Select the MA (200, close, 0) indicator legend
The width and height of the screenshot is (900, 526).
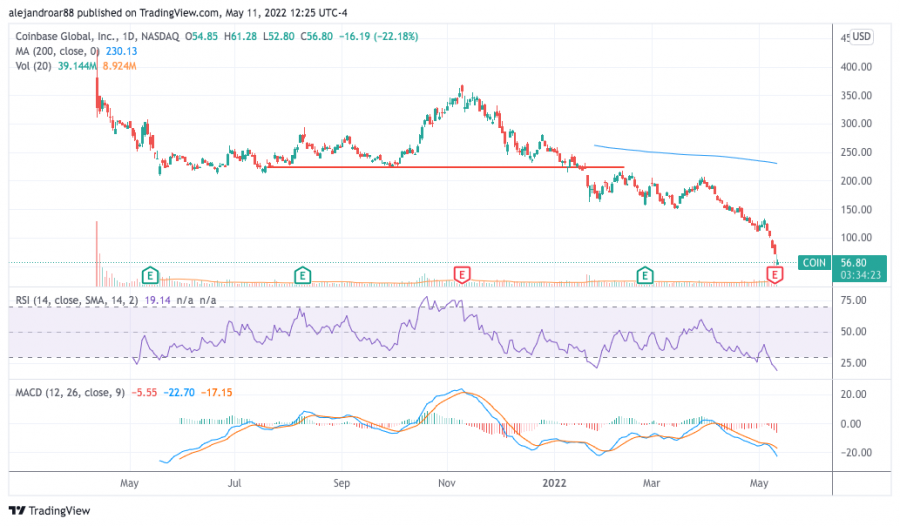coord(57,51)
